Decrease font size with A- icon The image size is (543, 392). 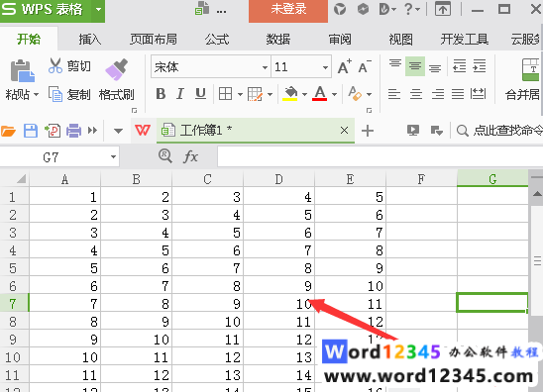pos(365,66)
